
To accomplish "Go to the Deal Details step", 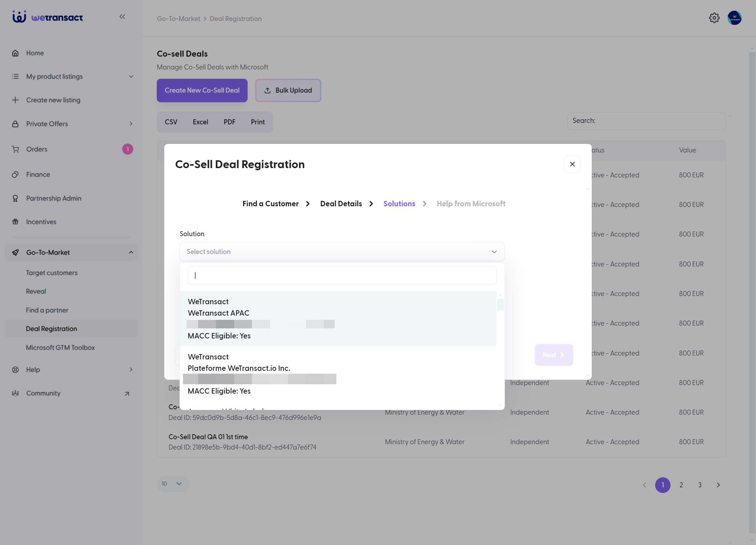I will pyautogui.click(x=341, y=204).
